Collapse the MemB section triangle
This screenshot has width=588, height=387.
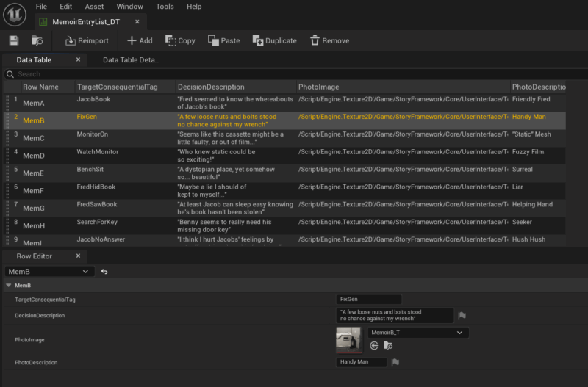9,286
